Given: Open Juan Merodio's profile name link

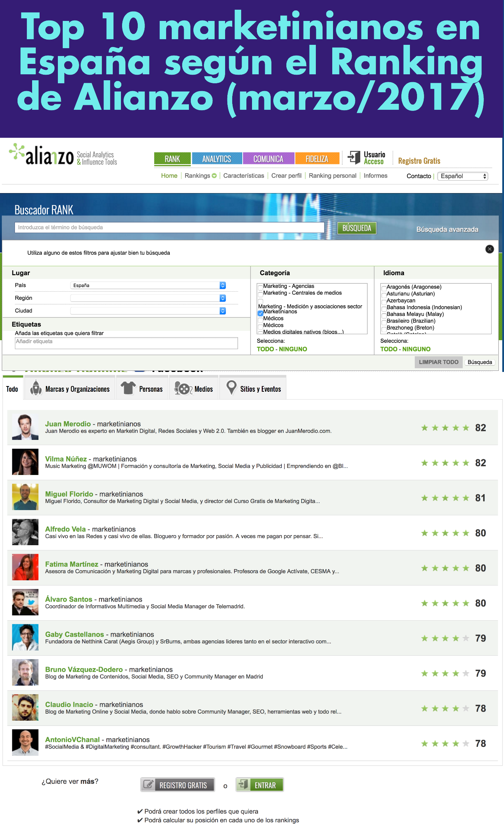Looking at the screenshot, I should 68,424.
